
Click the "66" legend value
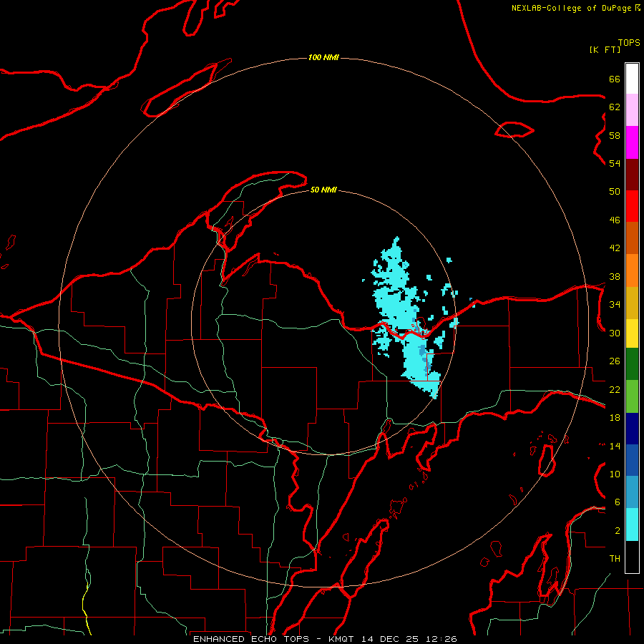tap(615, 79)
